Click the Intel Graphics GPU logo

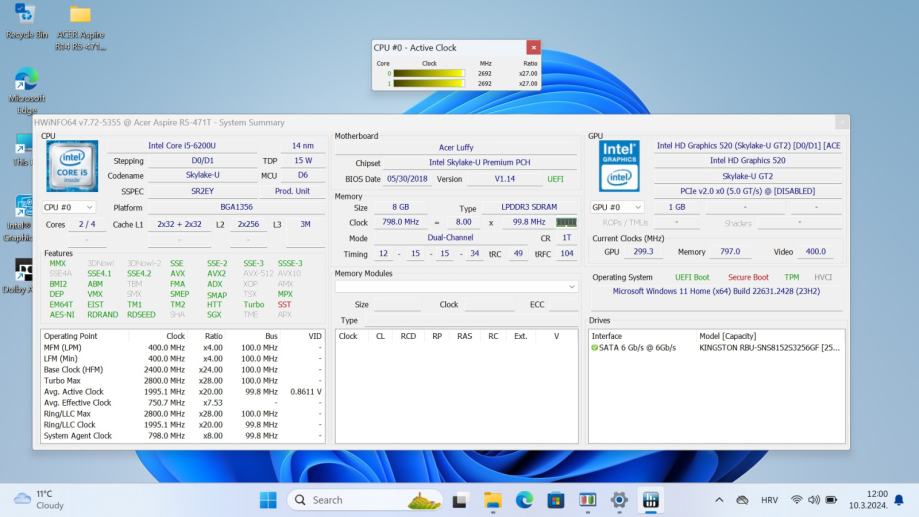(x=618, y=166)
